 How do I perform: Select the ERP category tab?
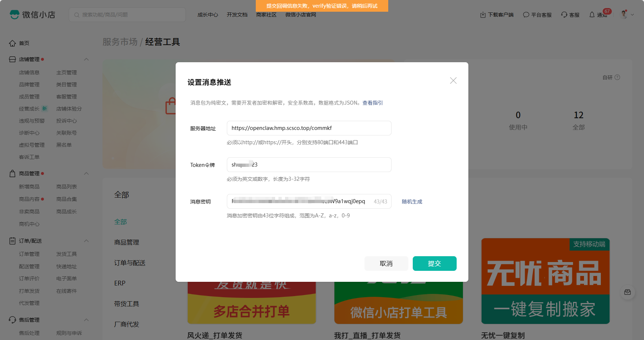(120, 283)
